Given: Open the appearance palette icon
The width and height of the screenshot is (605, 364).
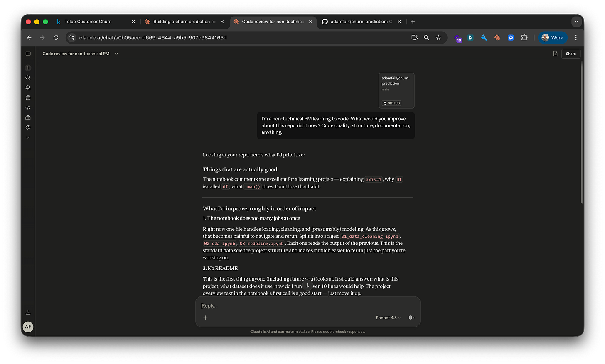Looking at the screenshot, I should [x=28, y=127].
